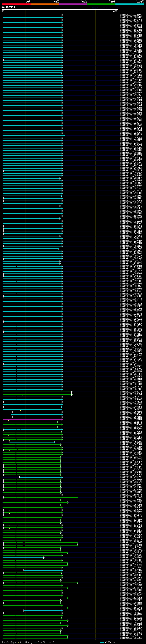Select the UniRef100_B5LAW6 label
This screenshot has width=146, height=644.
click(131, 53)
